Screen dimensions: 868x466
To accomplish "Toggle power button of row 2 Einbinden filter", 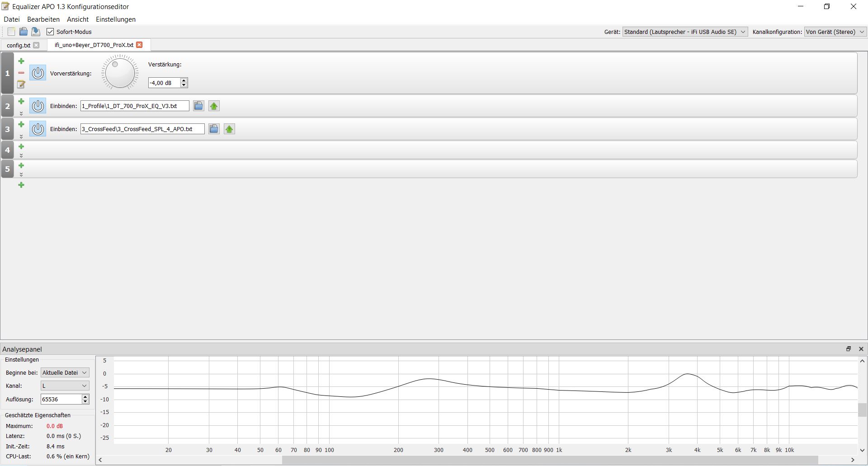I will point(38,106).
